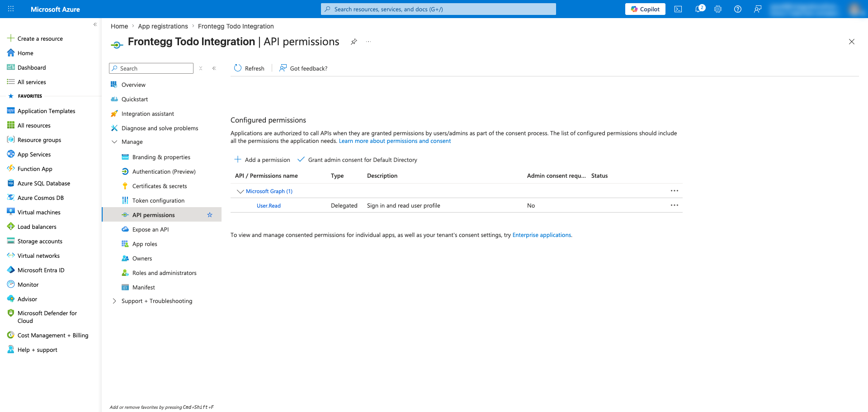The width and height of the screenshot is (868, 412).
Task: Sort by API / Permissions name column
Action: [266, 176]
